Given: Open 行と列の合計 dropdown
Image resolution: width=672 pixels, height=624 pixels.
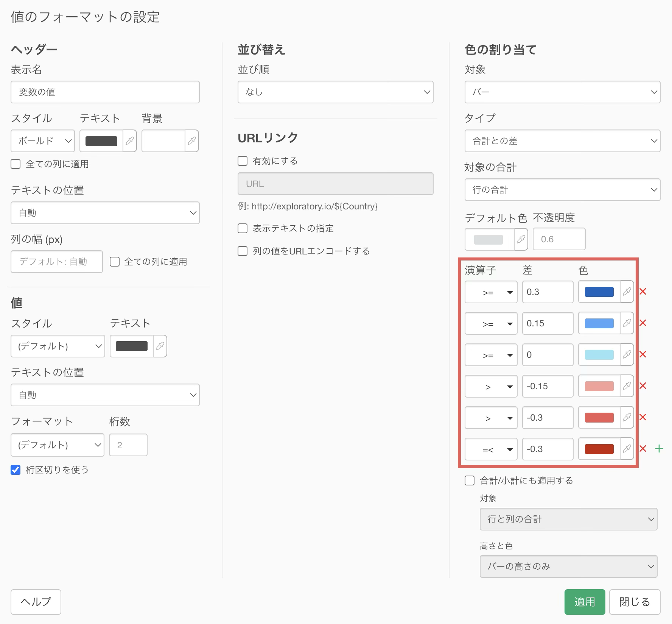Looking at the screenshot, I should point(569,519).
